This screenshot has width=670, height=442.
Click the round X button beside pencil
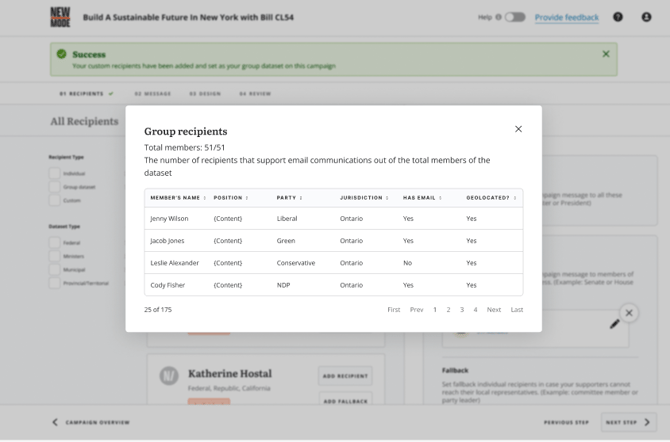click(x=629, y=313)
